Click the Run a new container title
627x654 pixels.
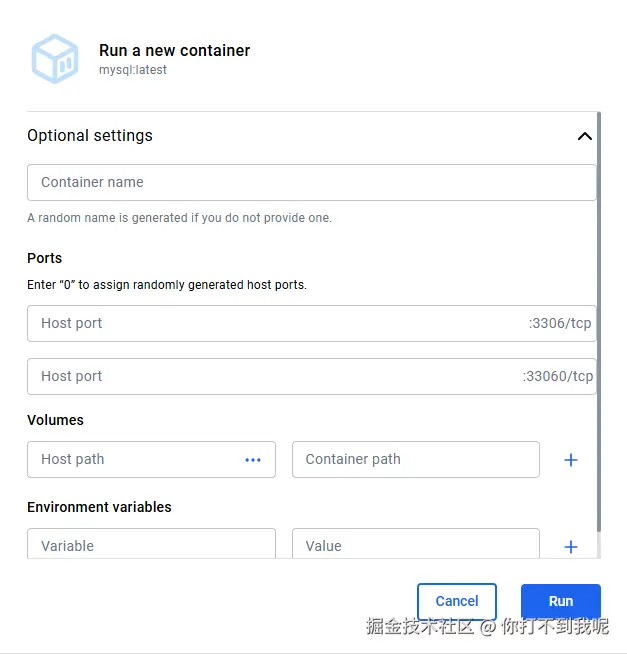point(174,50)
